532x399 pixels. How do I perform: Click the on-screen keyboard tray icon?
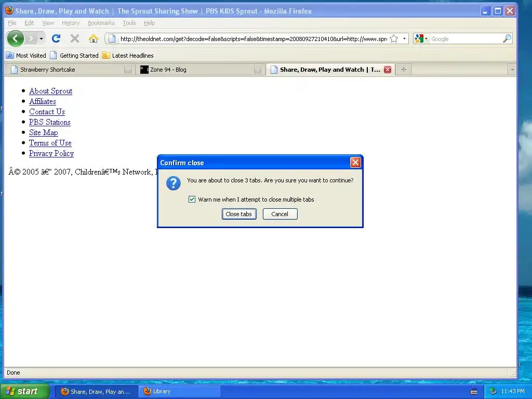pos(474,392)
